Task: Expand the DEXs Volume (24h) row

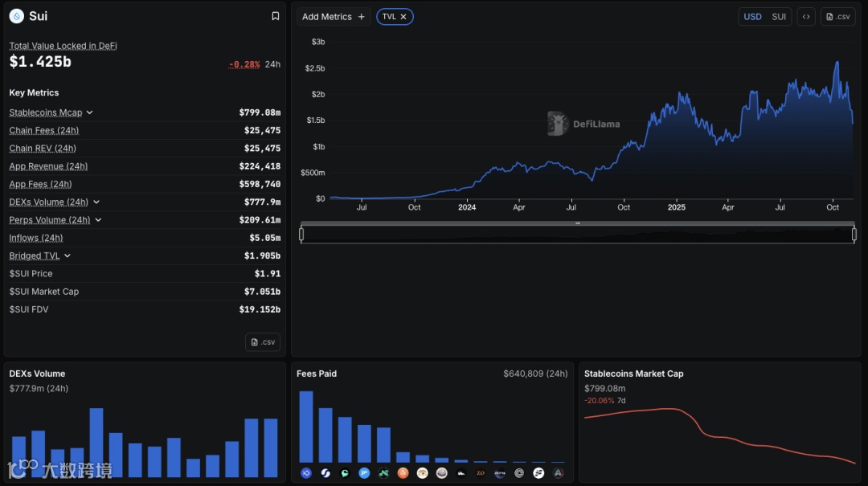Action: (x=96, y=202)
